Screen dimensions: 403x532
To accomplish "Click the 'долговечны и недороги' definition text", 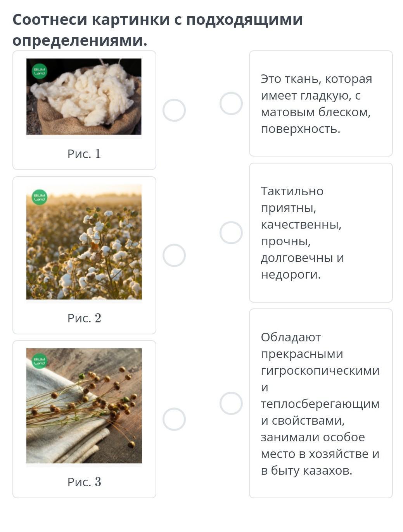I will (303, 266).
